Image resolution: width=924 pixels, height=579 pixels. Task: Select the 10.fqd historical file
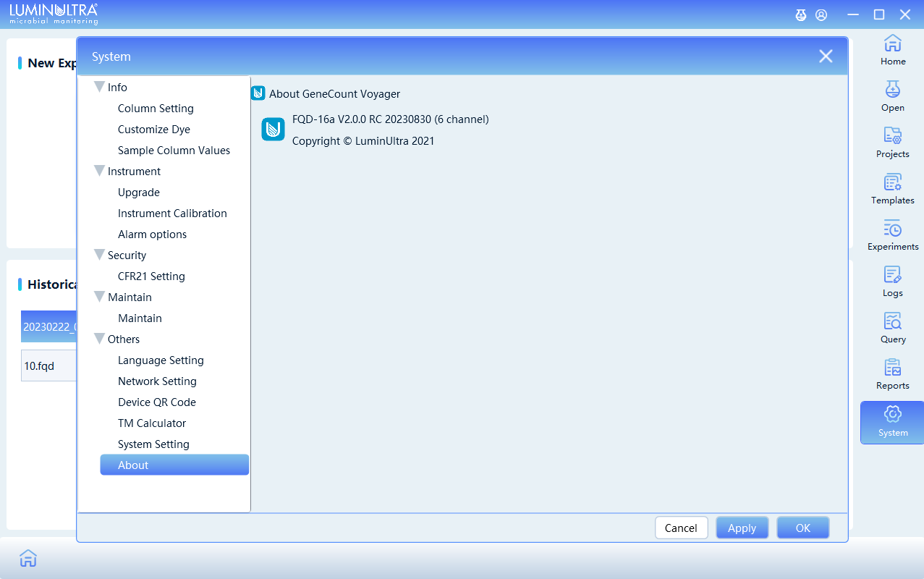click(49, 365)
